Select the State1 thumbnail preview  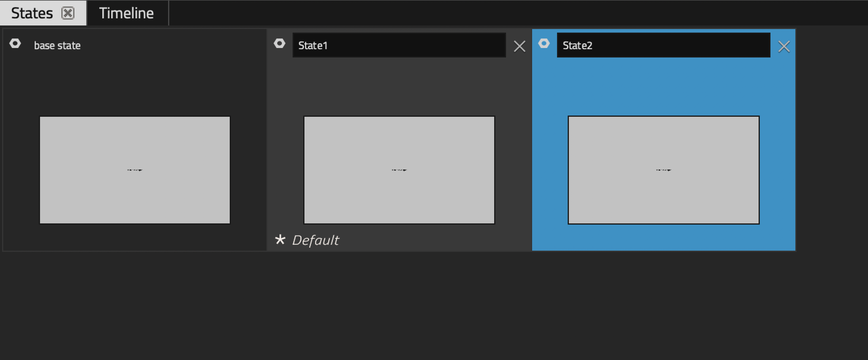(x=399, y=170)
